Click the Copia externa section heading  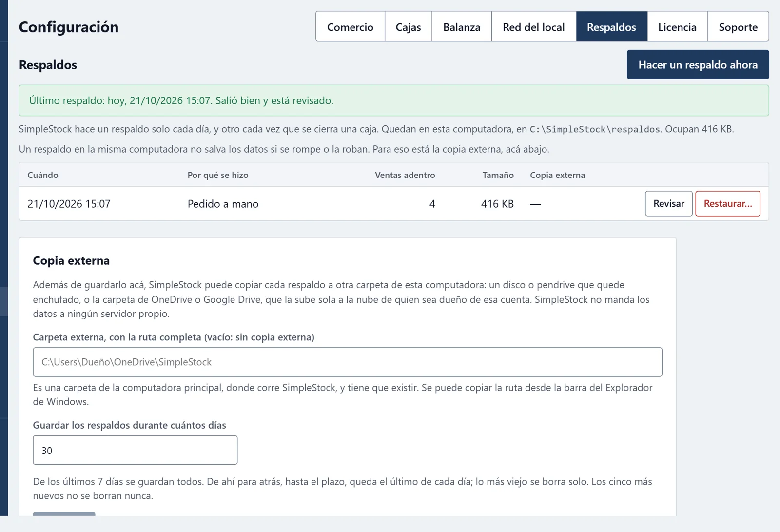point(71,260)
